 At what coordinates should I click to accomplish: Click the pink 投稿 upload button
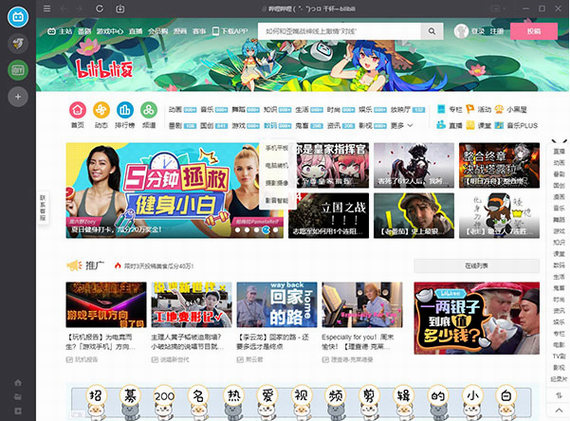[x=534, y=31]
